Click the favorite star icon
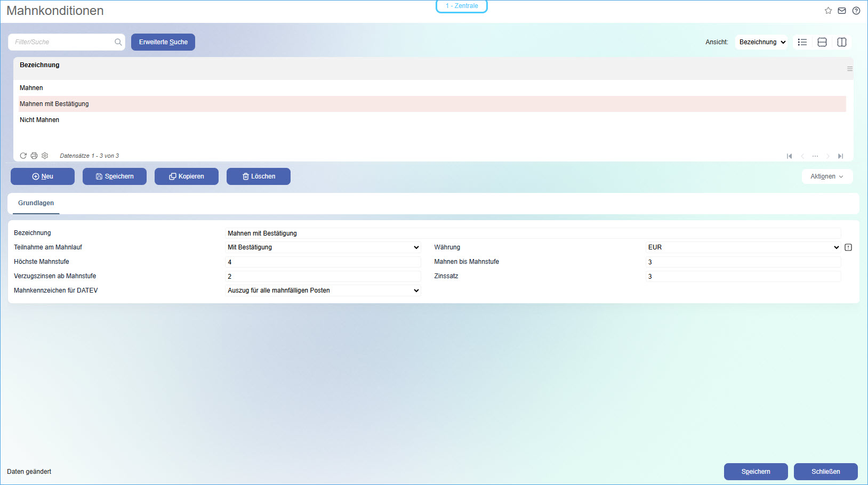 pyautogui.click(x=828, y=11)
